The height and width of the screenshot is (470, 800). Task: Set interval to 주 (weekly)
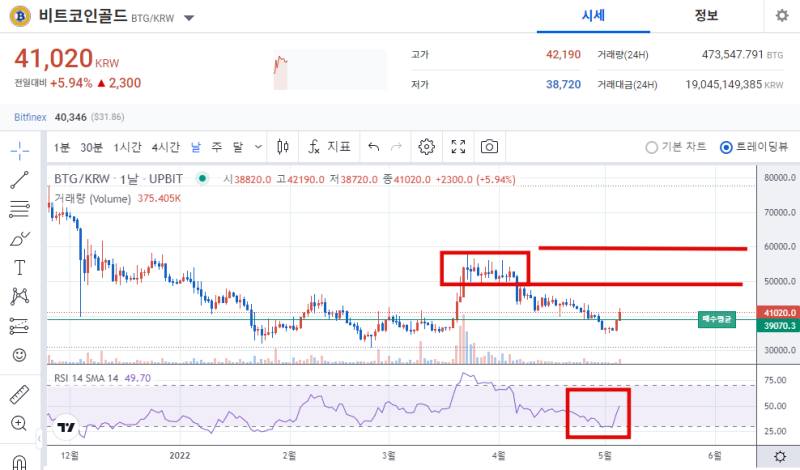pyautogui.click(x=217, y=147)
